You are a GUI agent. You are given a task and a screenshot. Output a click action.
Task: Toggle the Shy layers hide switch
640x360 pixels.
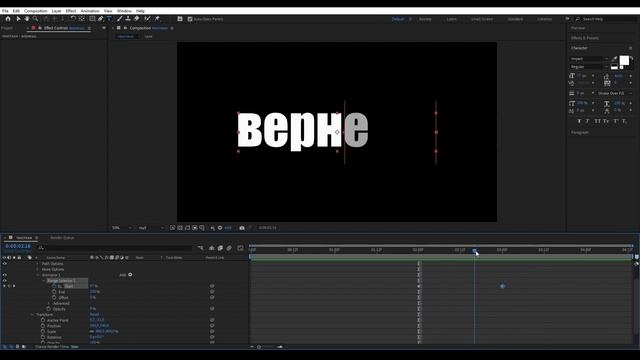pos(211,248)
